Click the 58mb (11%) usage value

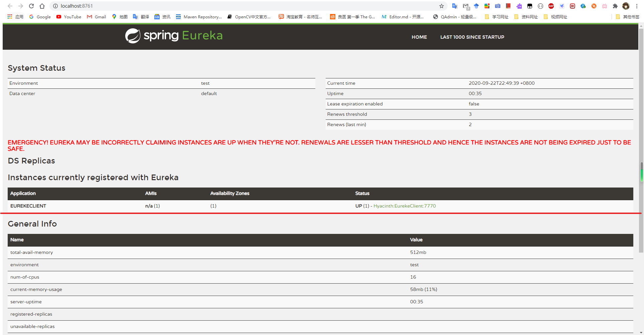pos(424,289)
